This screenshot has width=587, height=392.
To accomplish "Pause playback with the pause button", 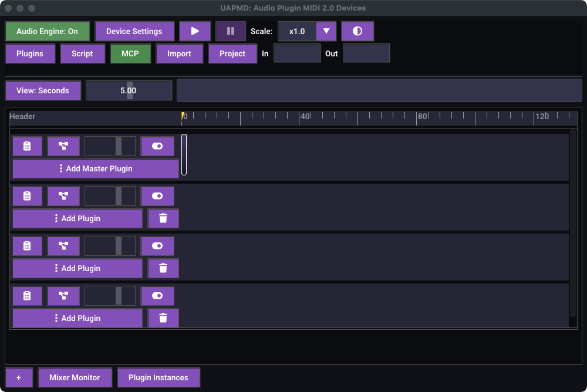I will (x=231, y=31).
